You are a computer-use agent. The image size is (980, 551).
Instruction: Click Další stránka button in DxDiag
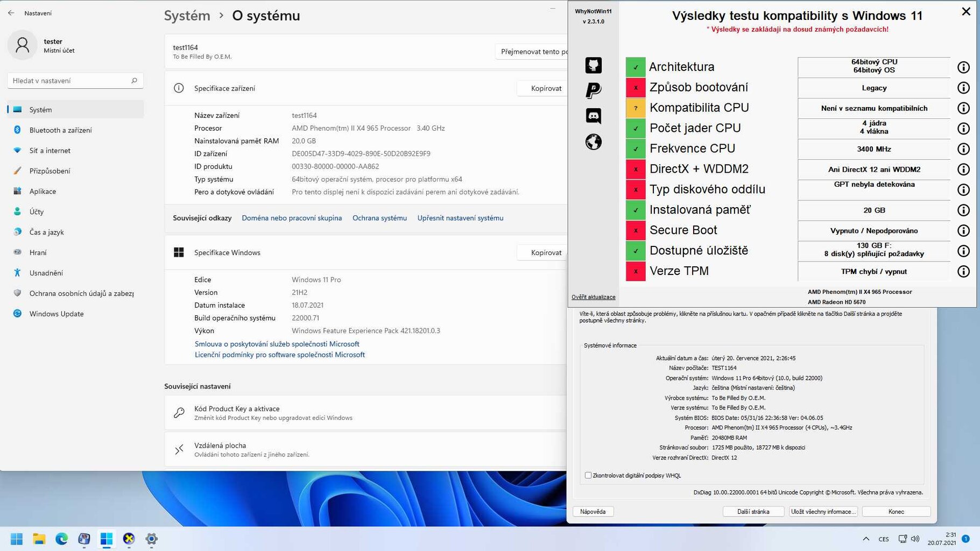753,512
